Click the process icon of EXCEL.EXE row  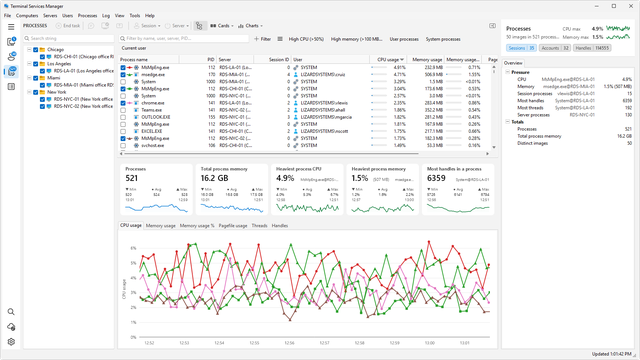[x=137, y=131]
